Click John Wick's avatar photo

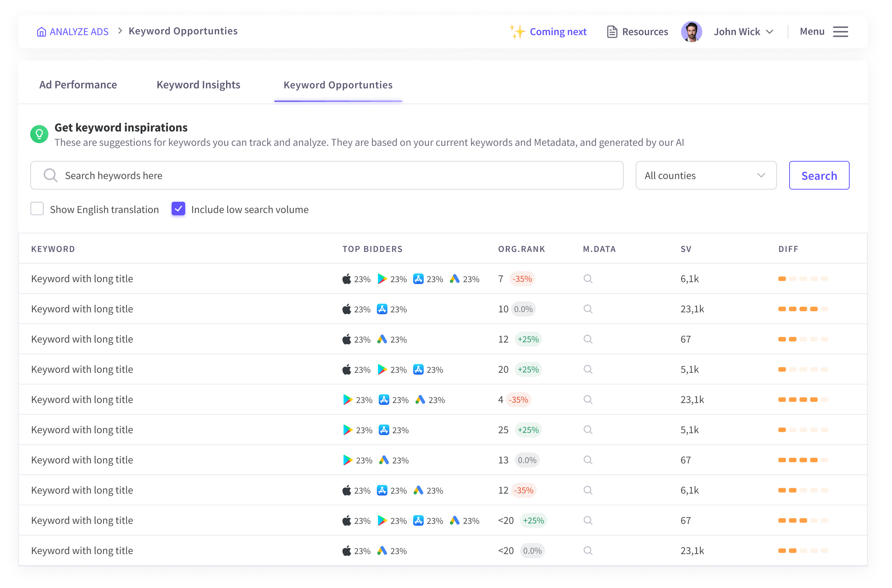691,32
